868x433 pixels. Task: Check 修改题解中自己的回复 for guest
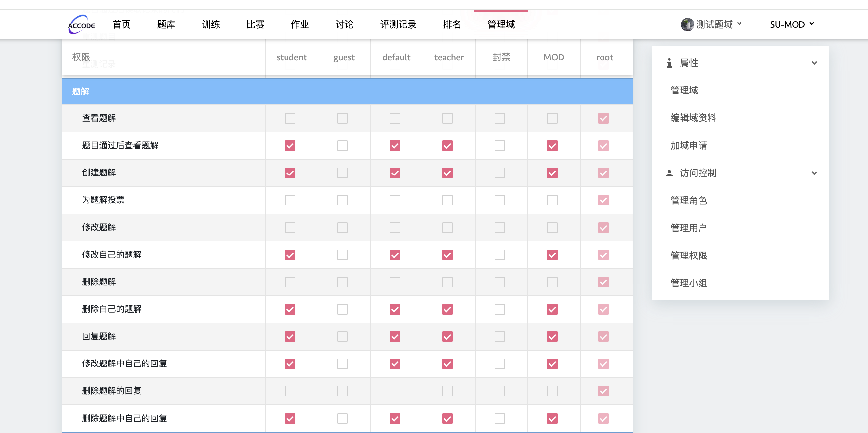[x=342, y=364]
